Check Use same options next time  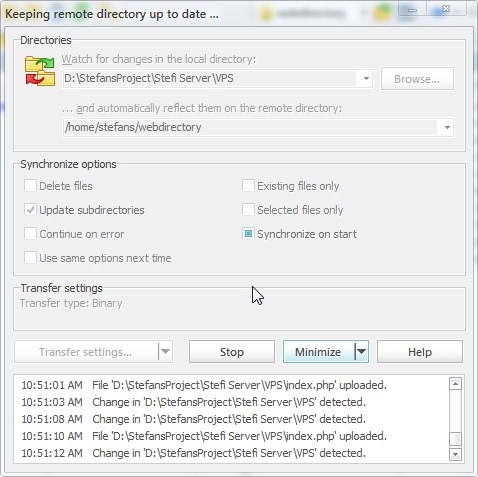pyautogui.click(x=30, y=258)
